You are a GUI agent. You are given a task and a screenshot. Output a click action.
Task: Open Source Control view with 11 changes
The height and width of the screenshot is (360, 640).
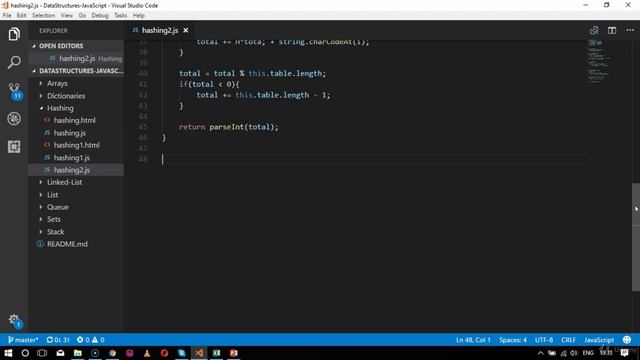[x=15, y=91]
